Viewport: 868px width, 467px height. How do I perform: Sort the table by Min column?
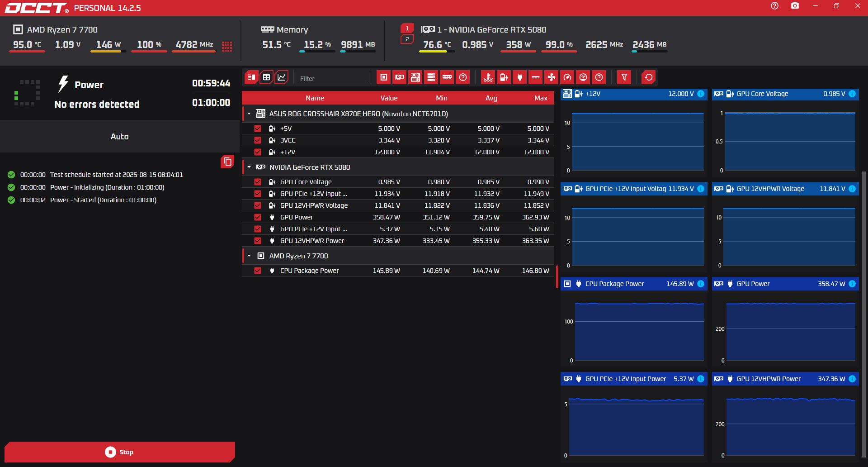point(442,98)
